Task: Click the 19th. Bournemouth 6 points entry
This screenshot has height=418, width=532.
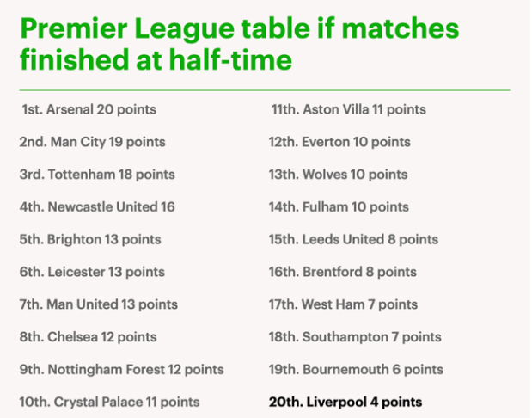Action: click(356, 370)
